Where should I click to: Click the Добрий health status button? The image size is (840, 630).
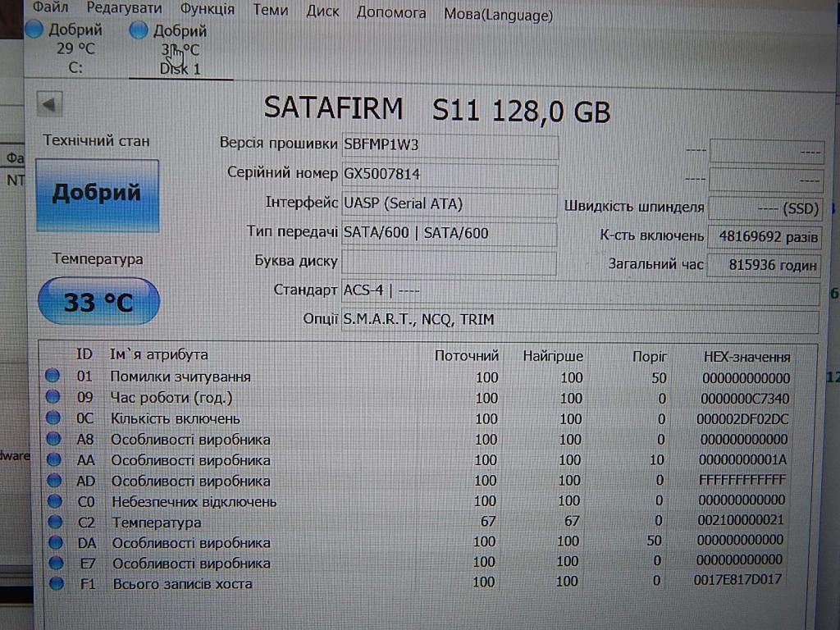[x=97, y=194]
